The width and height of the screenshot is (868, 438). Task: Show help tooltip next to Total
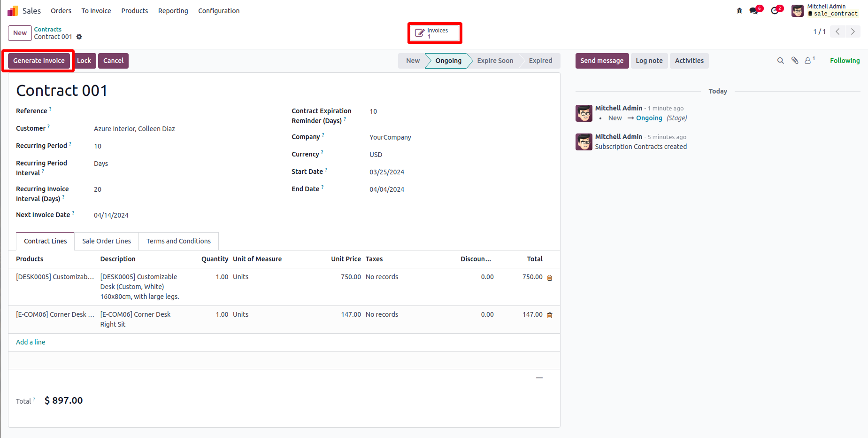34,399
